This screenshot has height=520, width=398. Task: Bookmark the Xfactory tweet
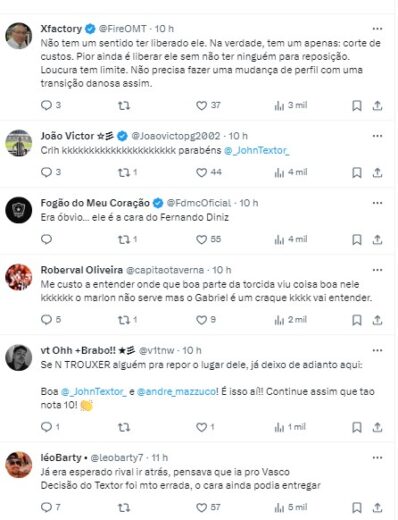[357, 106]
